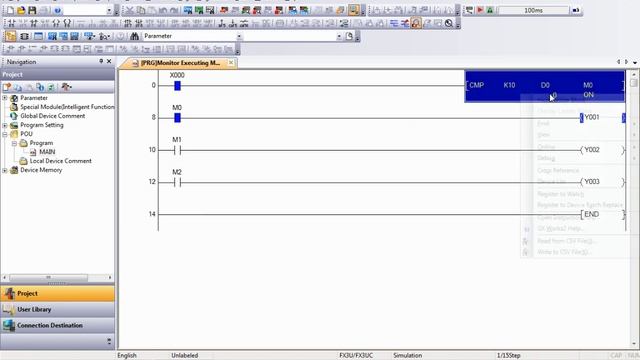Viewport: 640px width, 360px height.
Task: Click the clock icon beside binoculars
Action: click(121, 36)
